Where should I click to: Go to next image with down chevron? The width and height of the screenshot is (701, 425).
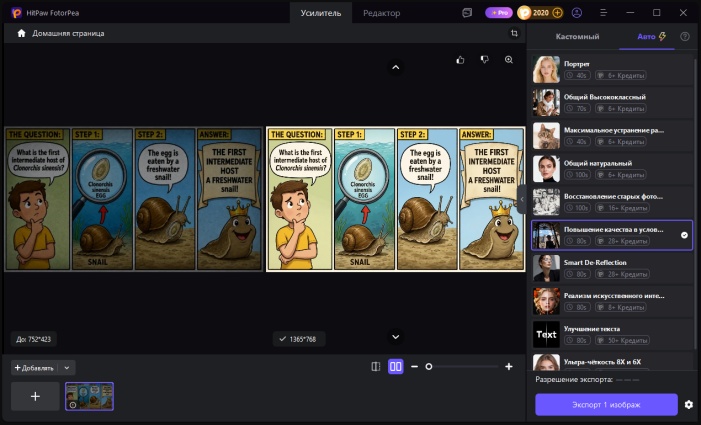coord(396,337)
